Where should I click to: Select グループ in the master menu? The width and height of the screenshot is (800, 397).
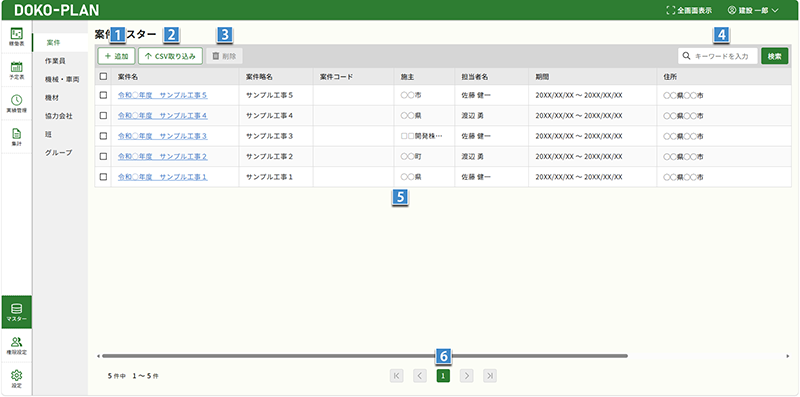60,153
